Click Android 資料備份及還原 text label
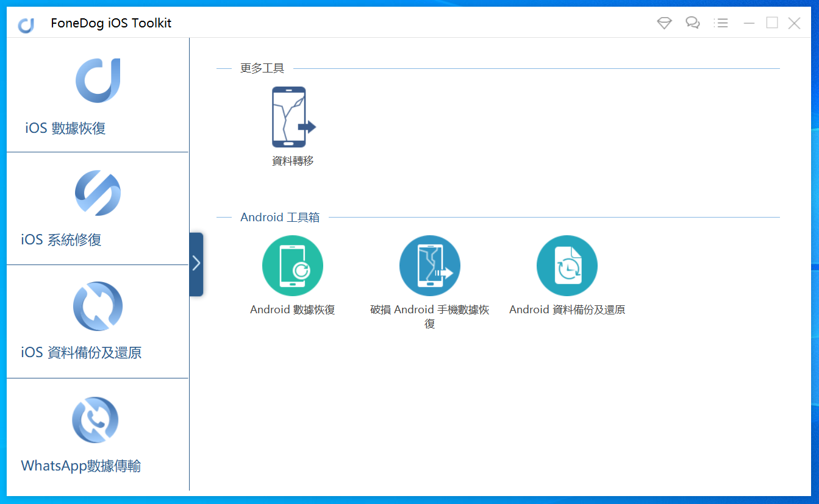Image resolution: width=819 pixels, height=504 pixels. tap(567, 310)
